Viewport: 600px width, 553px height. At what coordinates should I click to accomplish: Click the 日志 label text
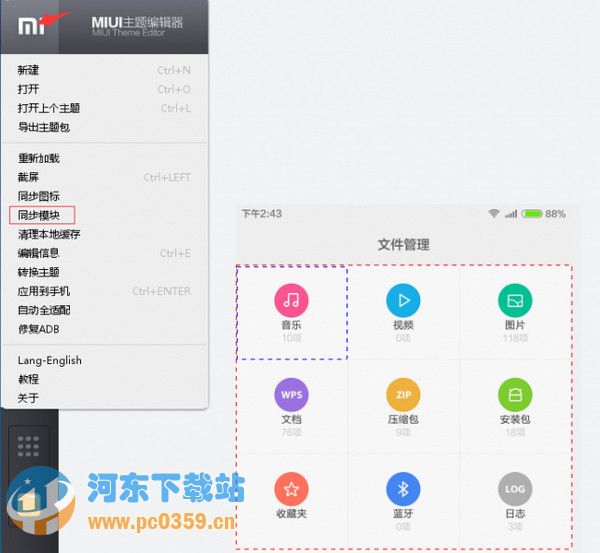click(x=515, y=514)
